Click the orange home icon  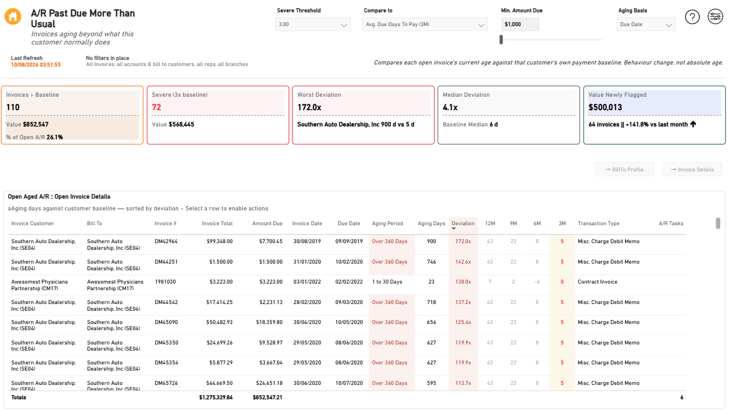pyautogui.click(x=13, y=17)
